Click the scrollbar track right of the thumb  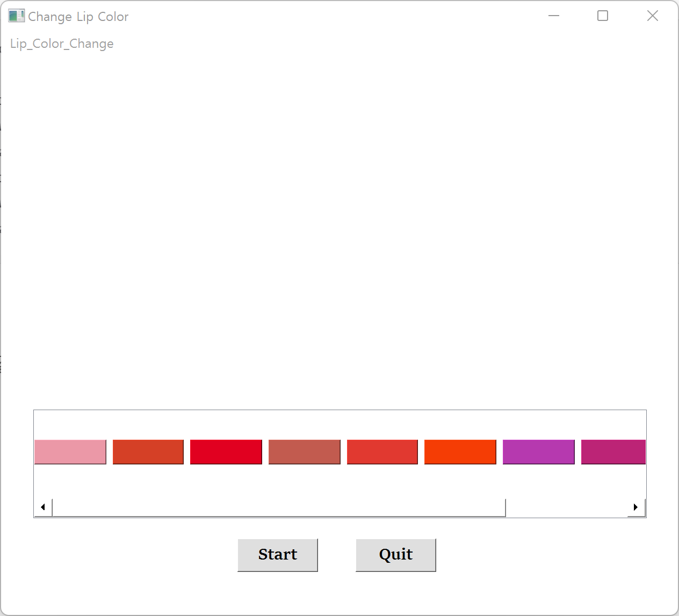tap(569, 507)
